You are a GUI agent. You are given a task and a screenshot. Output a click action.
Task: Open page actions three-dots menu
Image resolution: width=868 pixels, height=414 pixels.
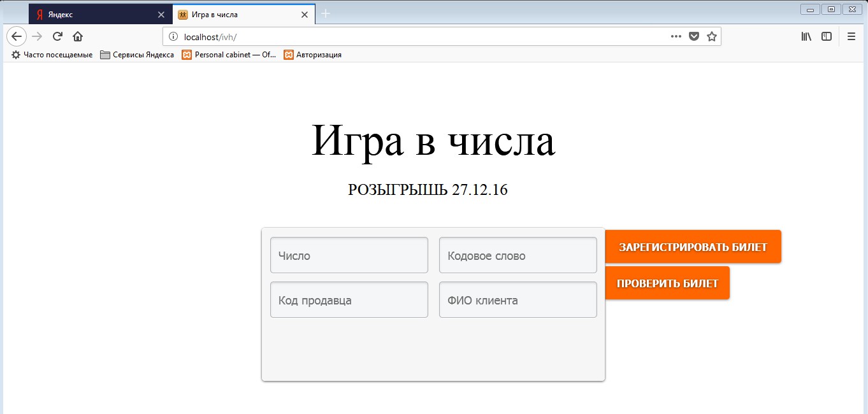point(676,36)
